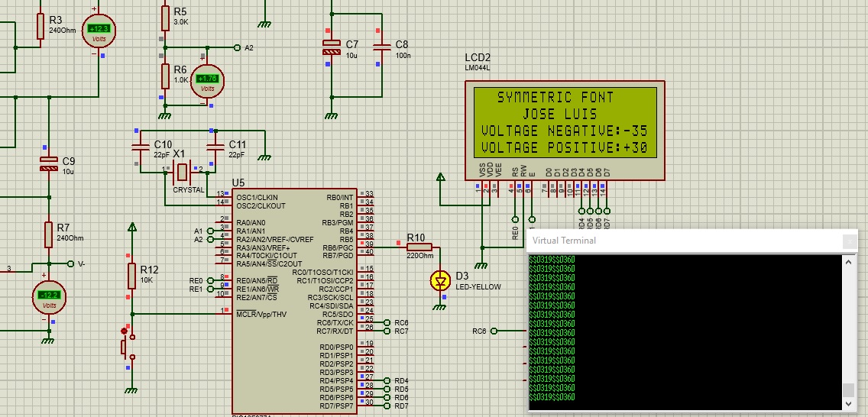
Task: Click the voltmeter reading -12.2 volts
Action: point(50,298)
